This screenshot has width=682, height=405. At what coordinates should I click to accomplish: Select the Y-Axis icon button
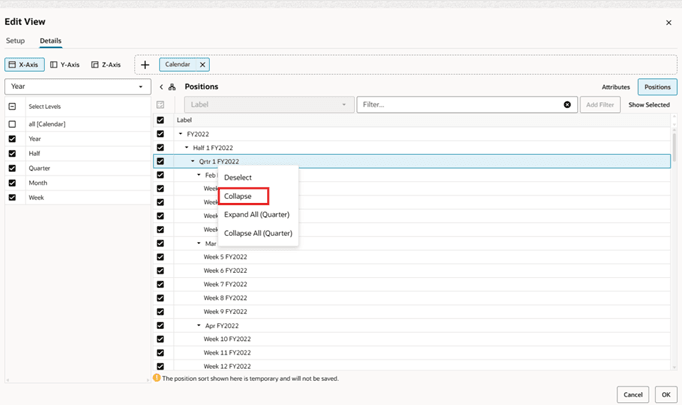[x=65, y=64]
